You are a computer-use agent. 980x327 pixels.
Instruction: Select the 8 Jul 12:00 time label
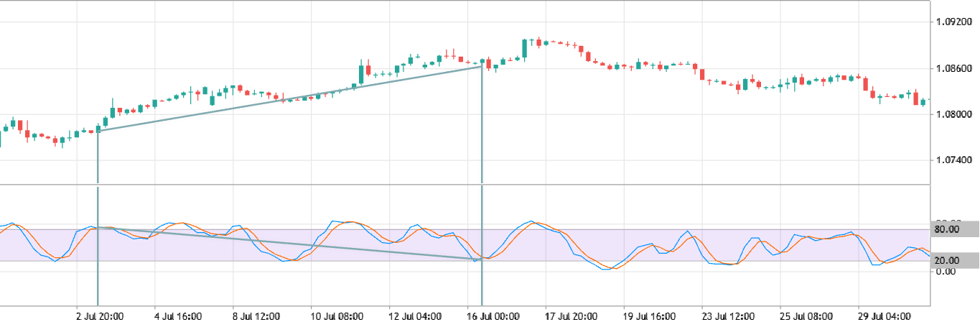257,316
